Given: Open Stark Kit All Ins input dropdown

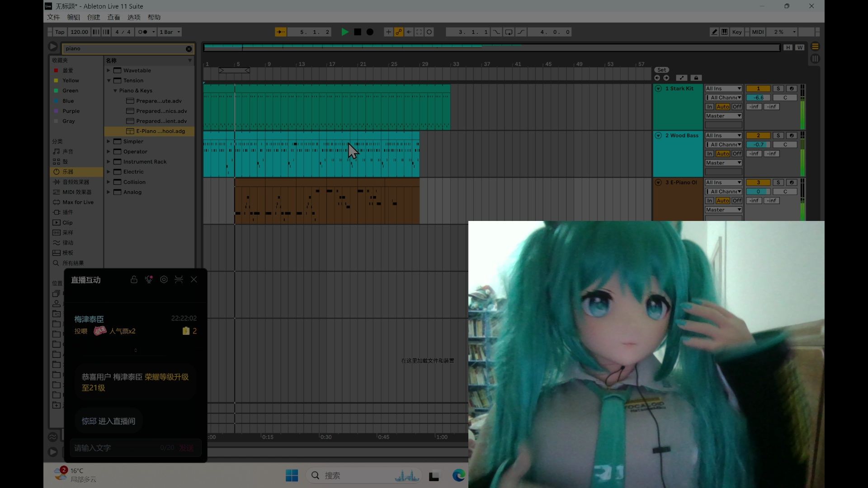Looking at the screenshot, I should 723,89.
